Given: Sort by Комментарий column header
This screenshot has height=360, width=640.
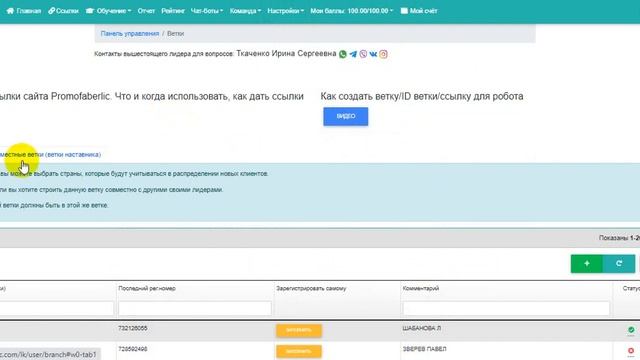Looking at the screenshot, I should pos(421,289).
